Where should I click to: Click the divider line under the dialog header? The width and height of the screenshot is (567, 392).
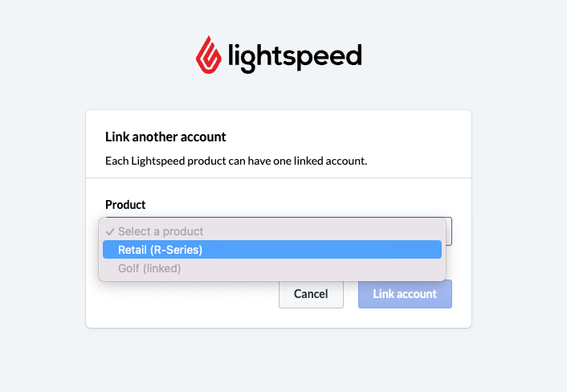pos(279,178)
